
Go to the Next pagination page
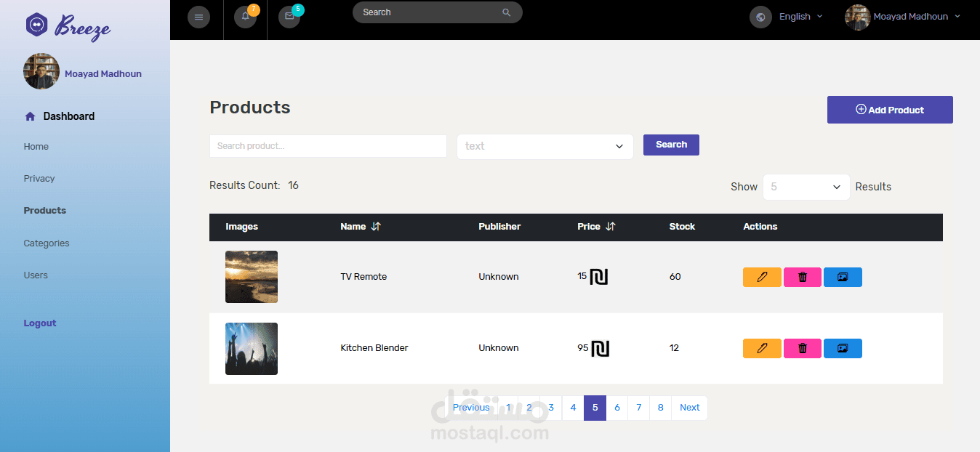pyautogui.click(x=690, y=408)
